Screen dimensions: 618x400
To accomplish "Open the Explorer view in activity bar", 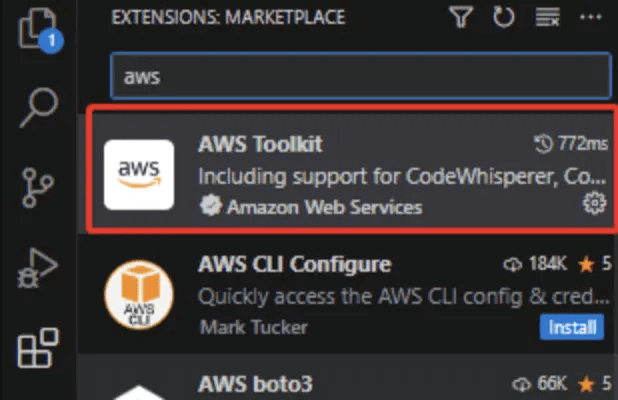I will 39,29.
